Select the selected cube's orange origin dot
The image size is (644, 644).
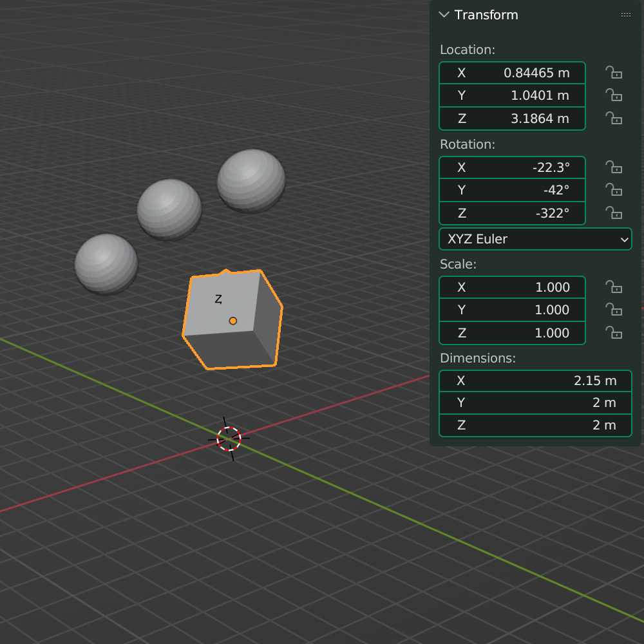tap(233, 321)
